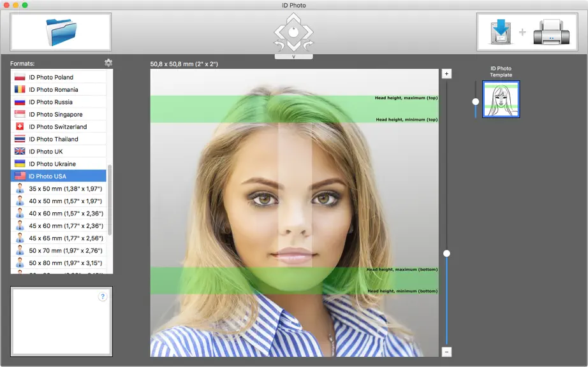Open help with the question mark icon
This screenshot has height=367, width=588.
click(103, 296)
